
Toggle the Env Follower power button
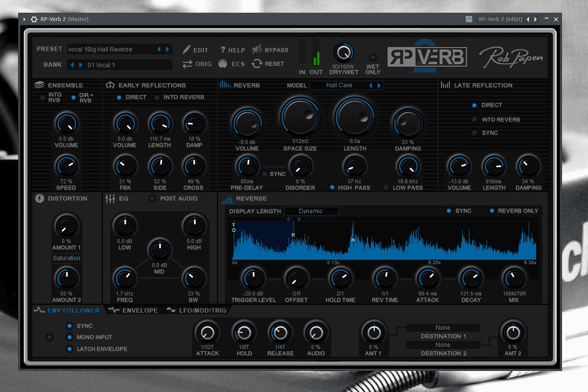pos(49,337)
